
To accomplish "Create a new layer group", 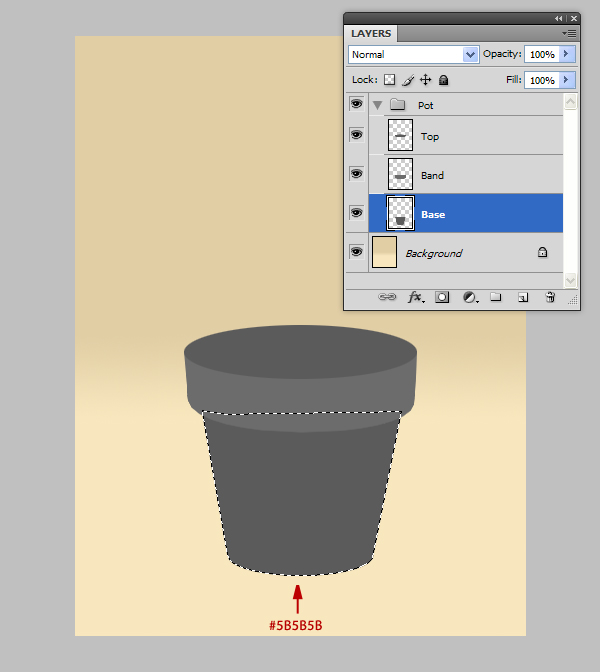I will click(495, 297).
